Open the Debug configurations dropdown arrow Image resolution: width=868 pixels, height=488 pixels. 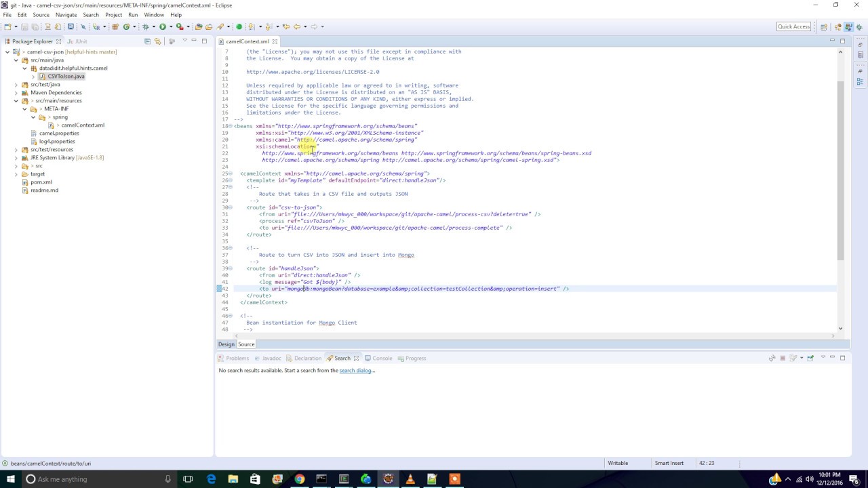tap(153, 26)
